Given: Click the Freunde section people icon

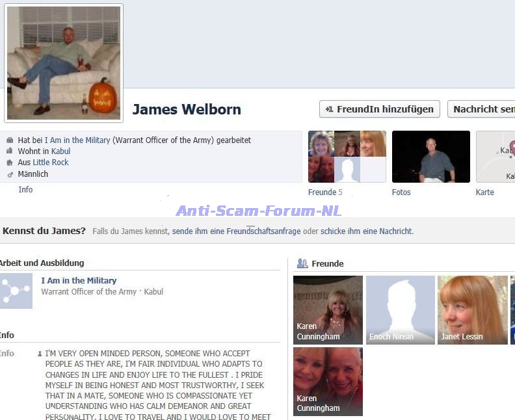Looking at the screenshot, I should pyautogui.click(x=302, y=263).
